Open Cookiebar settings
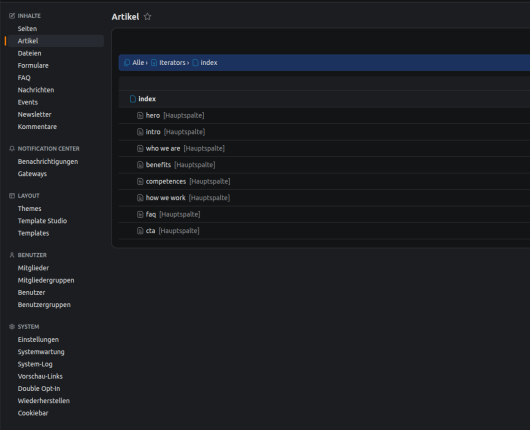This screenshot has height=430, width=530. (x=33, y=413)
